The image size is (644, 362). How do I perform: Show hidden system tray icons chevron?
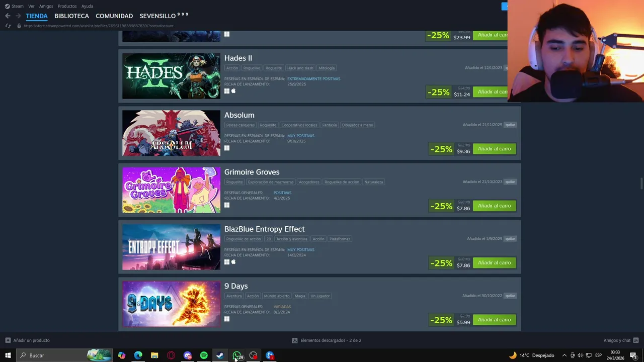(564, 355)
